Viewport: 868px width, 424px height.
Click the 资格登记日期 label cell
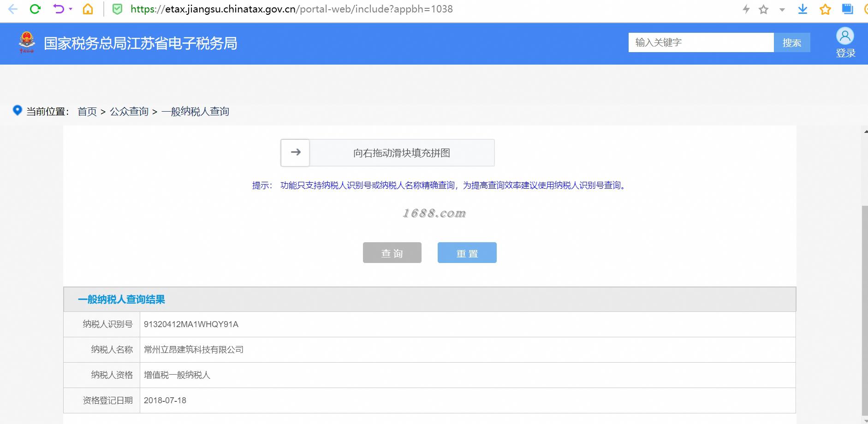click(102, 400)
